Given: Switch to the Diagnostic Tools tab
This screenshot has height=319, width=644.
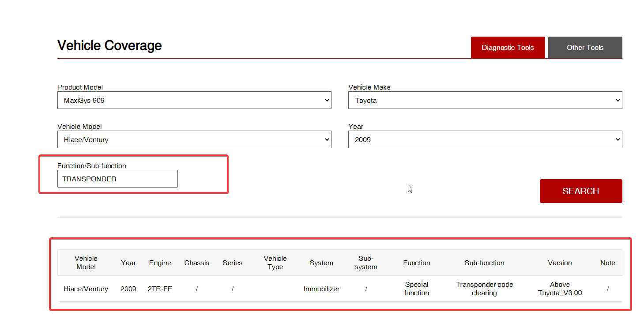Looking at the screenshot, I should 508,47.
